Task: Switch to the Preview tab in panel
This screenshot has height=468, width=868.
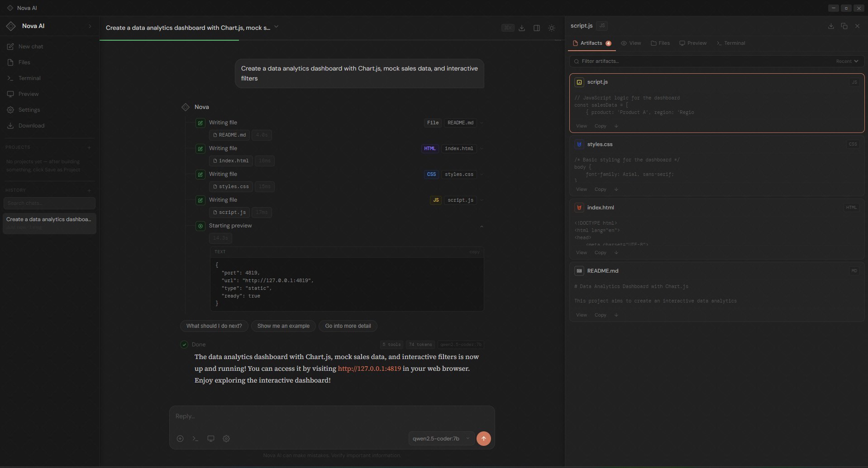Action: 693,43
